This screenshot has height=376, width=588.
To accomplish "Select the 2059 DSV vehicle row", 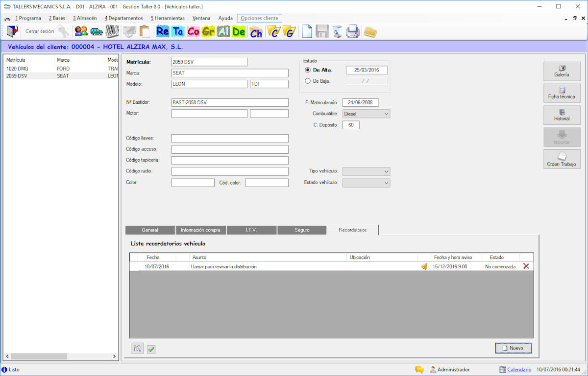I will pos(61,76).
